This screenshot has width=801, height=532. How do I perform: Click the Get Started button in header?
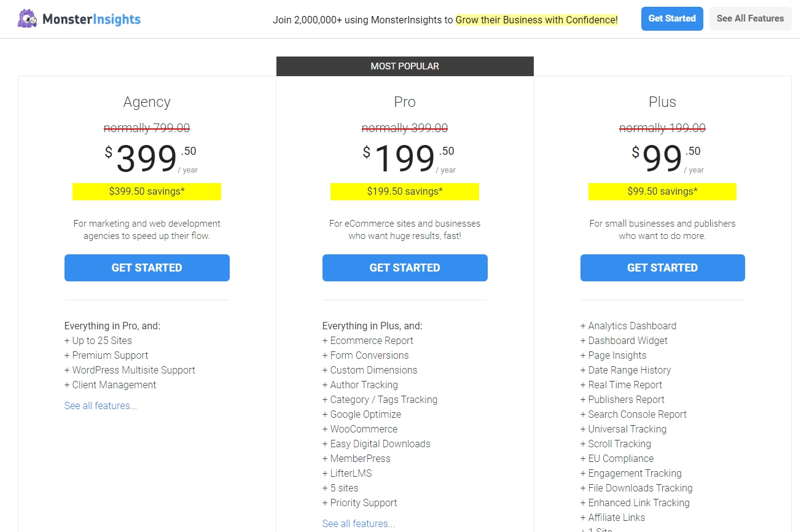tap(672, 19)
